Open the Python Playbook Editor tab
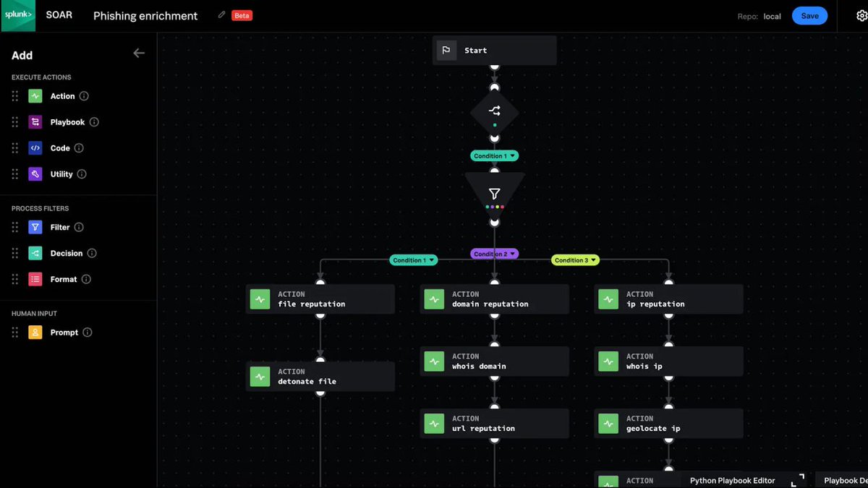Viewport: 868px width, 488px height. 732,481
